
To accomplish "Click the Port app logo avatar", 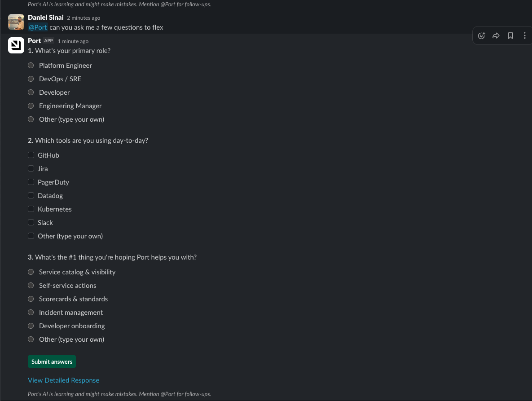I will [16, 45].
